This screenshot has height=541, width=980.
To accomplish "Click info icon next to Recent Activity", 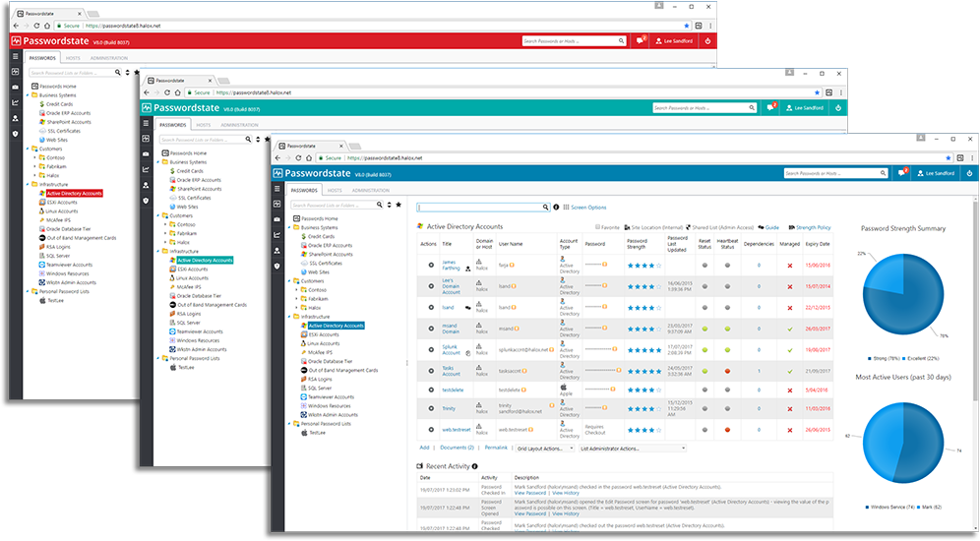I will 475,466.
